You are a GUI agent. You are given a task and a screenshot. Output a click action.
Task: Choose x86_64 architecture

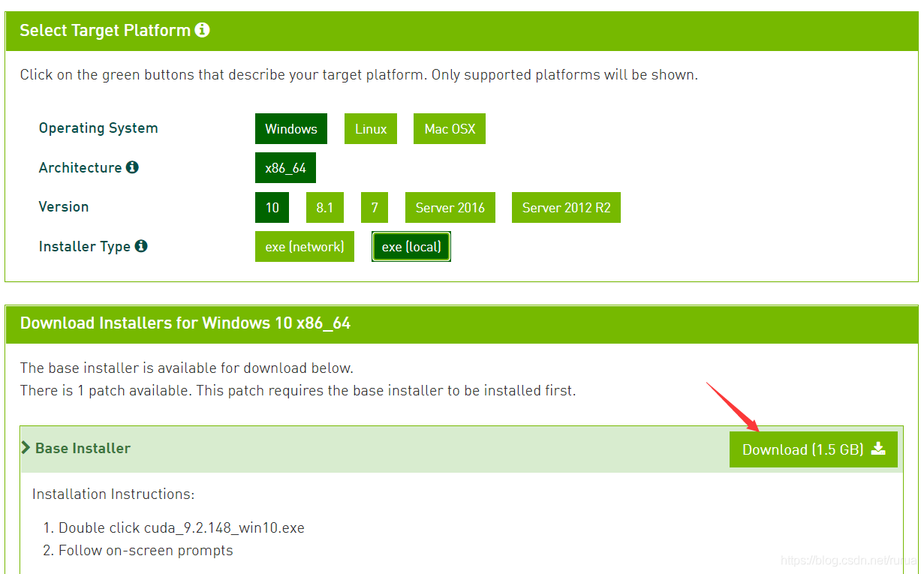[x=285, y=168]
